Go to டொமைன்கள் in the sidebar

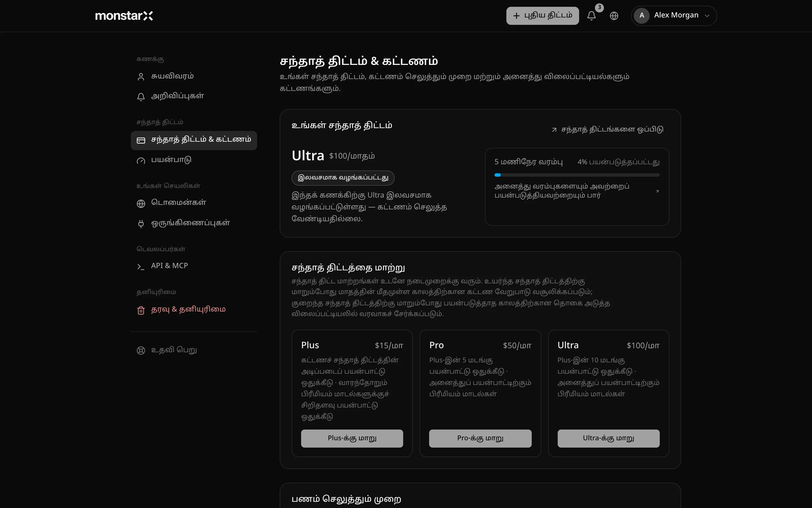click(194, 203)
